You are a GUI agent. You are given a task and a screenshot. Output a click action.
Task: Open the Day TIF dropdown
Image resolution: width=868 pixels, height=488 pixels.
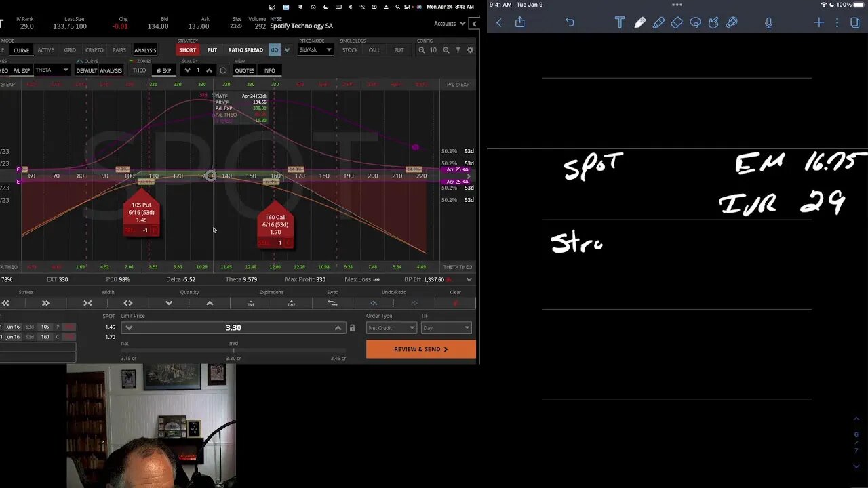point(446,328)
